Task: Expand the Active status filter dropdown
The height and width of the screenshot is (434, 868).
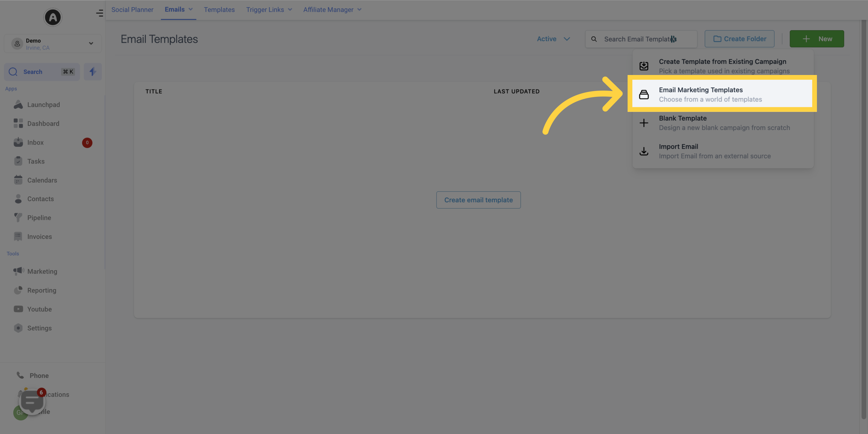Action: (553, 38)
